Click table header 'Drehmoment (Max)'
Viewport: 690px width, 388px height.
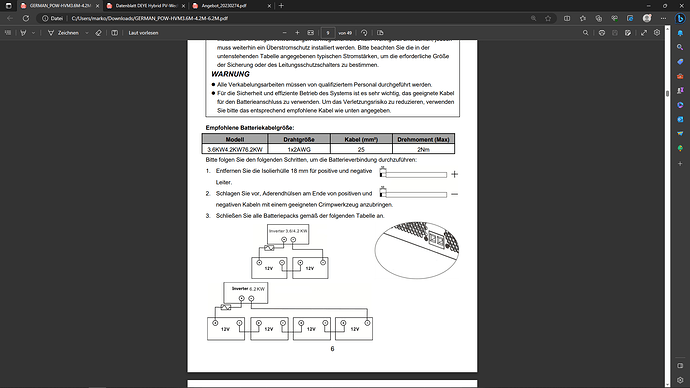coord(423,139)
